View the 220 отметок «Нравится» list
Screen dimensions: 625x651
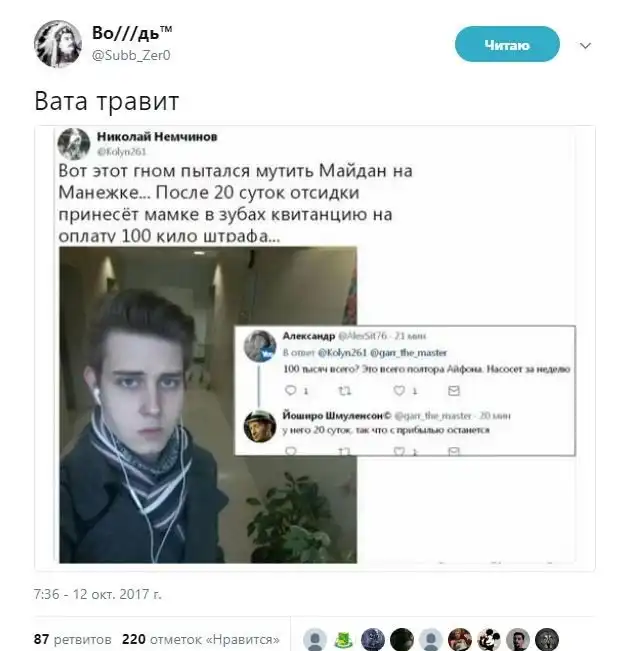click(x=201, y=639)
